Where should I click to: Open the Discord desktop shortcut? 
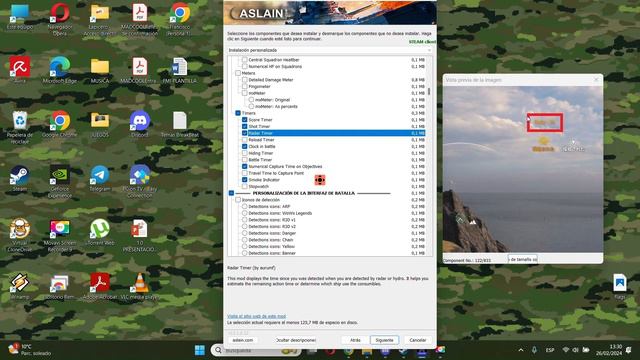click(x=140, y=124)
